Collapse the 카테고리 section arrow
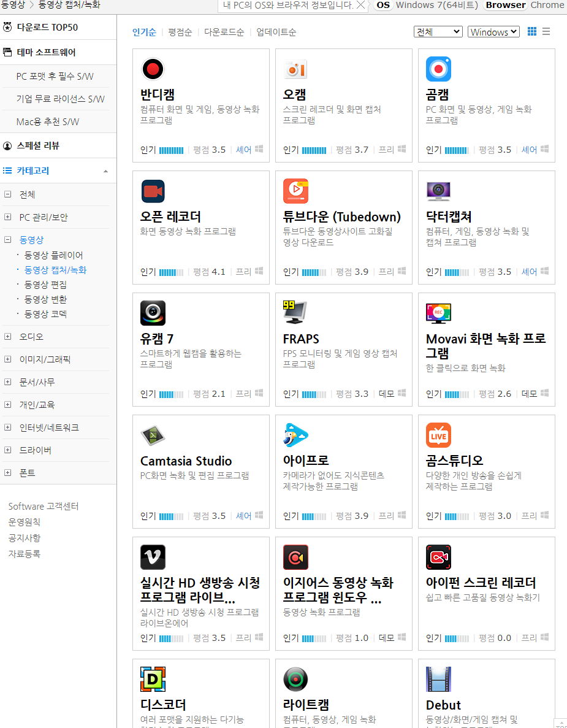The width and height of the screenshot is (567, 728). click(106, 171)
